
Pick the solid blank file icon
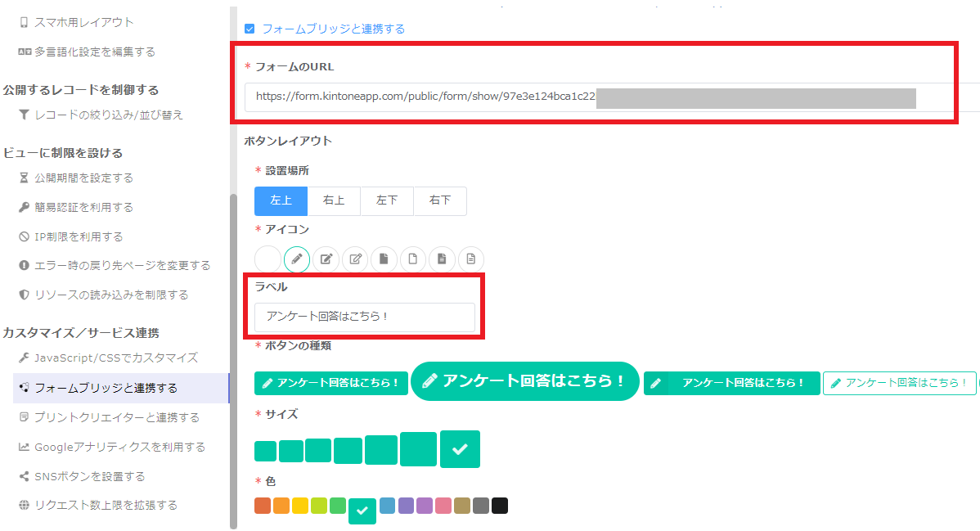click(384, 259)
